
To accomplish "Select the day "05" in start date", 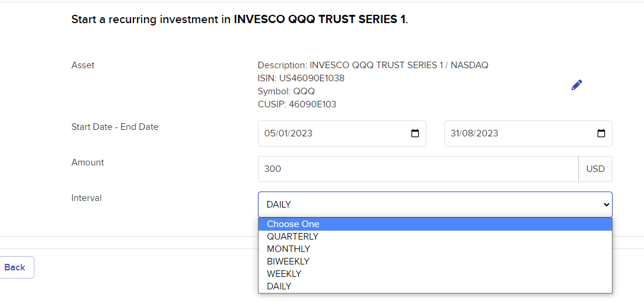I will [269, 133].
